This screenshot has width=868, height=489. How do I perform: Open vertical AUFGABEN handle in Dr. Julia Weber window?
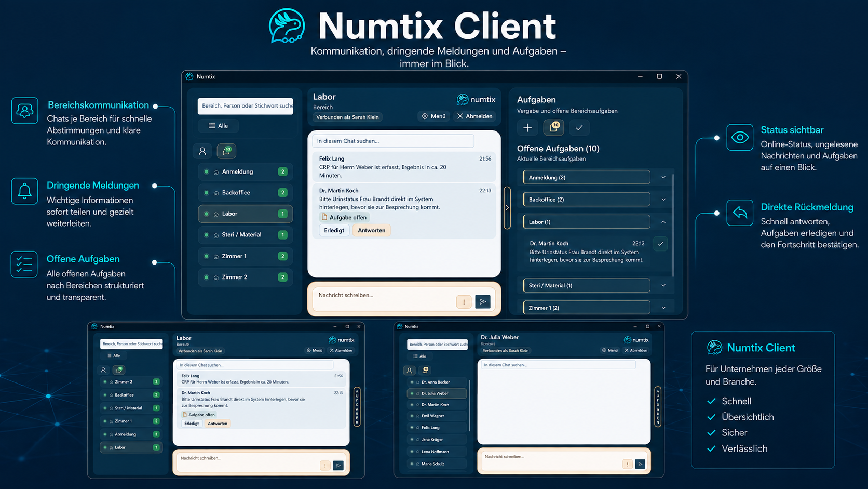658,406
